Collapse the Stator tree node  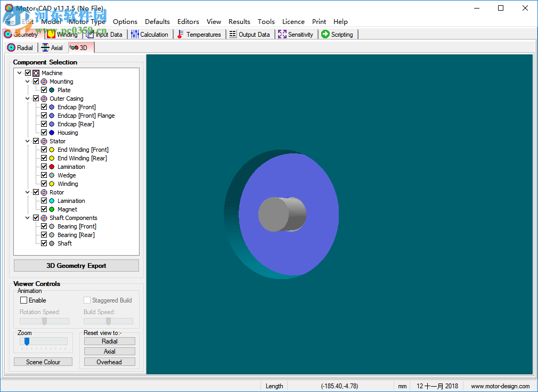coord(28,141)
